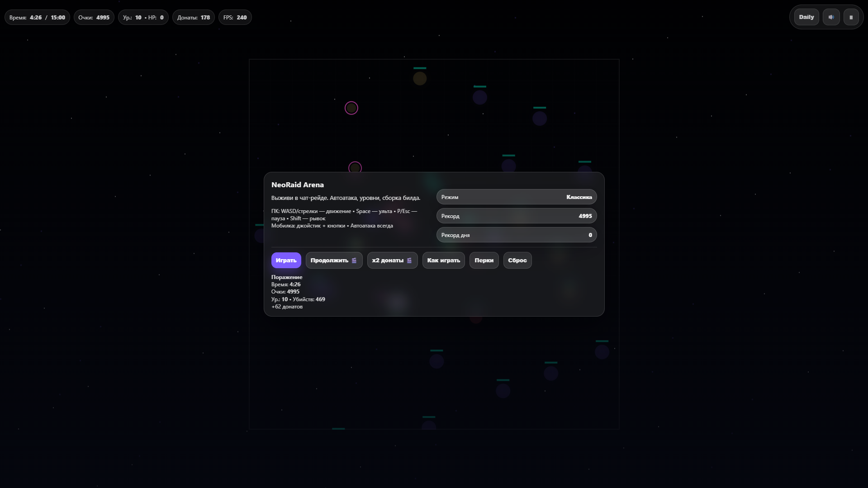The height and width of the screenshot is (488, 868).
Task: Change the Режим row showing Классика
Action: tap(517, 197)
